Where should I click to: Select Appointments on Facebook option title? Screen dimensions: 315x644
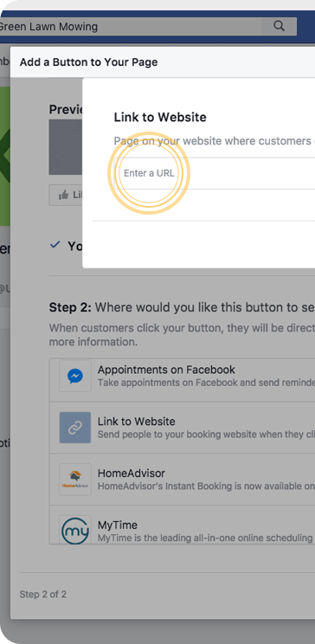[x=166, y=370]
